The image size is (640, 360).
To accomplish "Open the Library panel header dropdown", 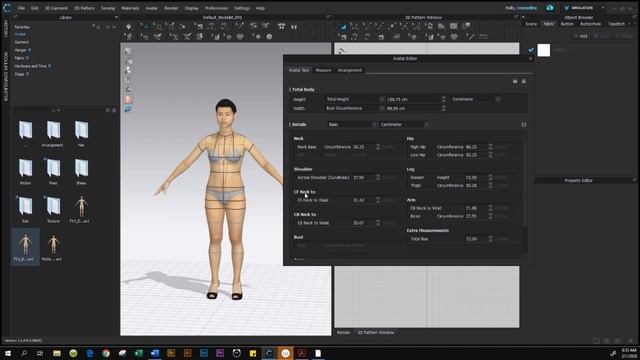I will pyautogui.click(x=116, y=18).
